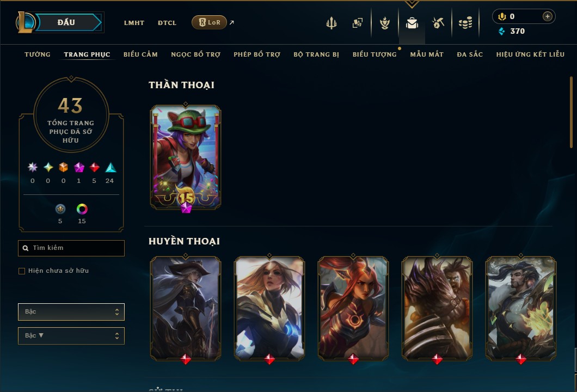577x392 pixels.
Task: Open the Loot hammer icon
Action: 438,23
